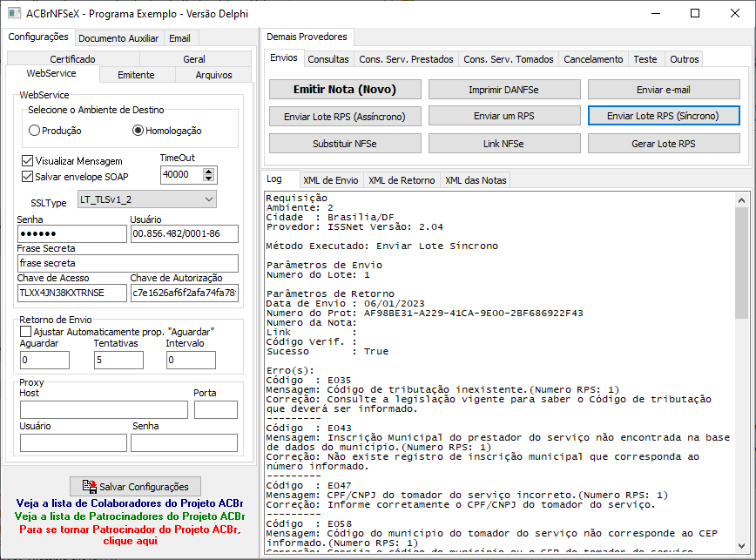Show the XML de Retorno tab

point(402,180)
